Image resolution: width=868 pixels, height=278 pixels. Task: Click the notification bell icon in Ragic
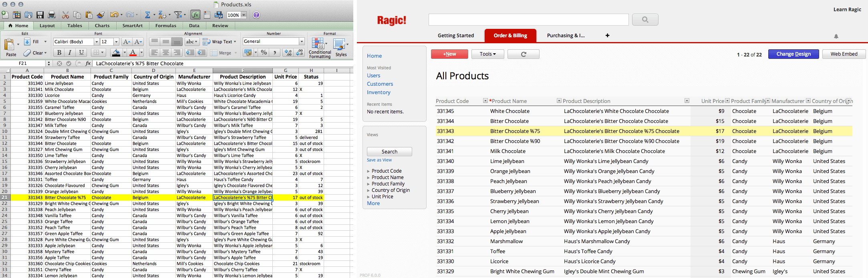[836, 36]
